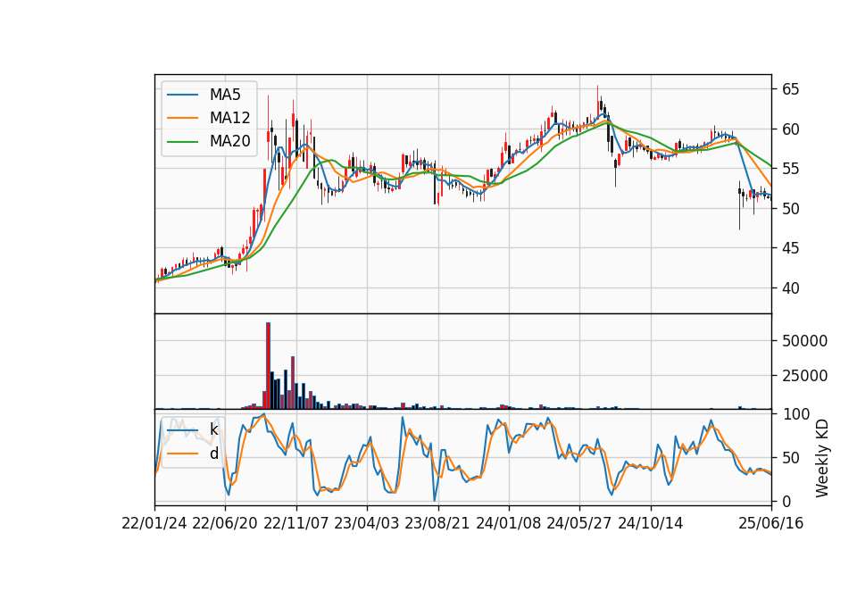The height and width of the screenshot is (616, 857).
Task: Click the 55 price axis label
Action: pyautogui.click(x=790, y=169)
